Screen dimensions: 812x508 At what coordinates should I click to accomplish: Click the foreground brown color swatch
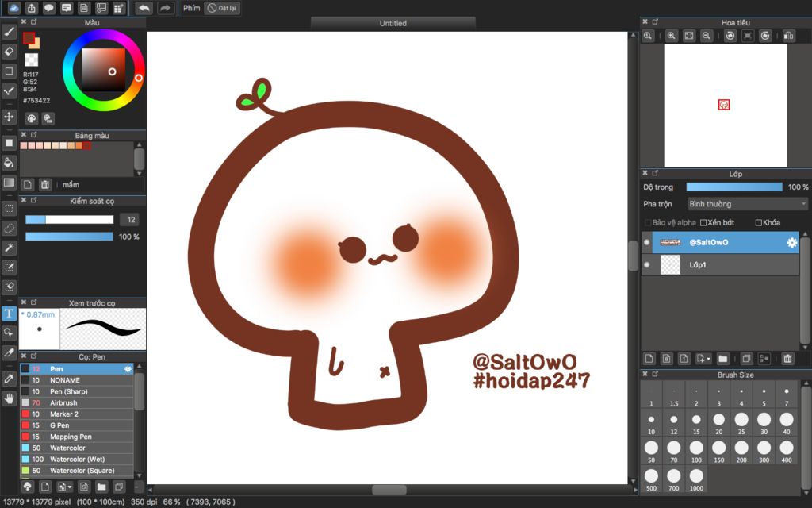pos(29,38)
